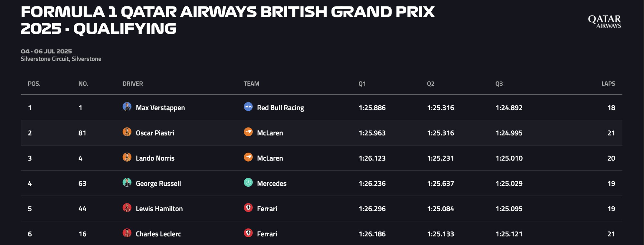Open the Max Verstappen driver name link

(x=160, y=108)
